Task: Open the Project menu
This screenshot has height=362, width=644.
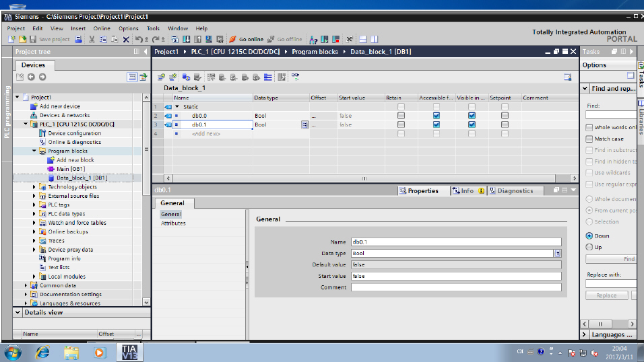Action: pos(16,28)
